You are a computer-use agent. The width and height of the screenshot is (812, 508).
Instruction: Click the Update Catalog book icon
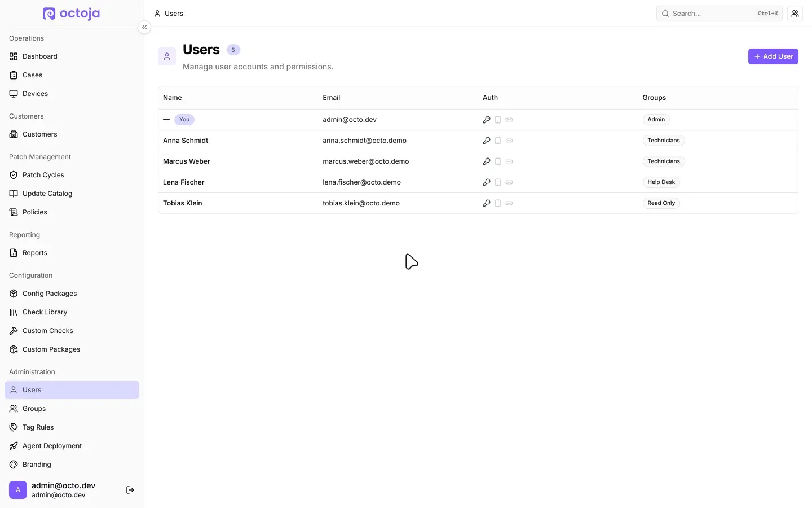coord(14,194)
